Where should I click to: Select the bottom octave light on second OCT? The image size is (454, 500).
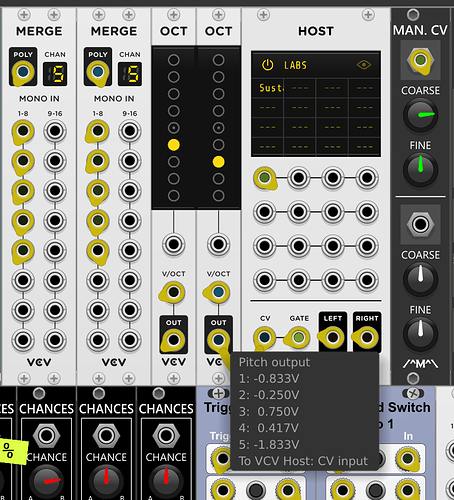[x=218, y=195]
